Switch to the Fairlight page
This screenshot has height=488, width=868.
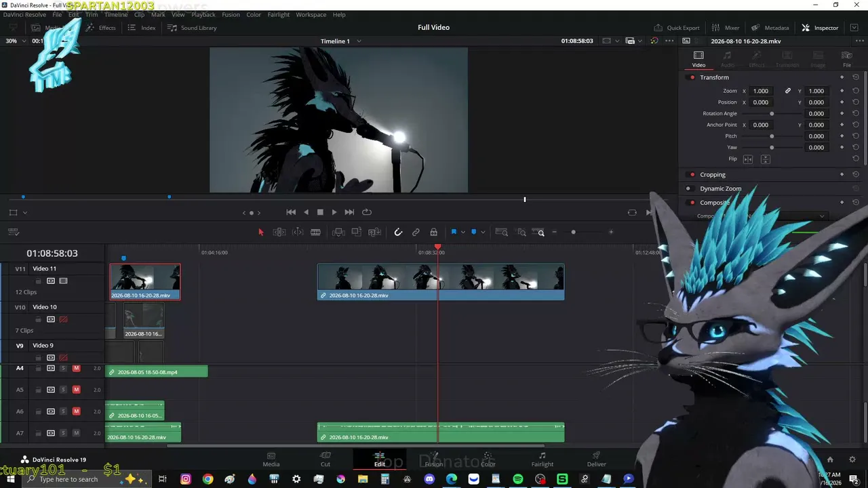[x=542, y=459]
